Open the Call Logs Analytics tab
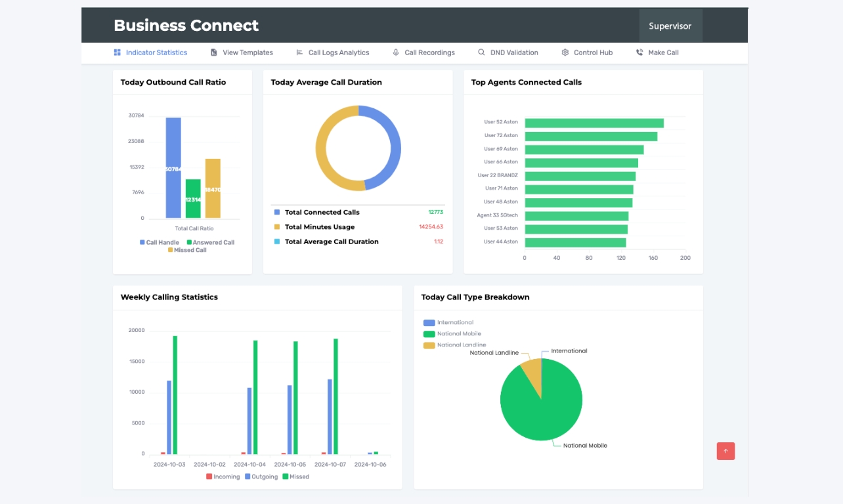 coord(338,52)
